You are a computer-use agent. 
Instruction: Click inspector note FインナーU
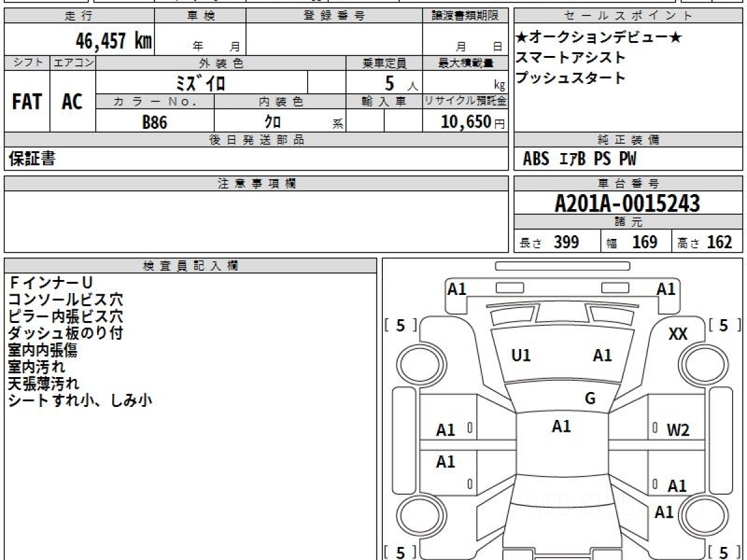click(50, 283)
